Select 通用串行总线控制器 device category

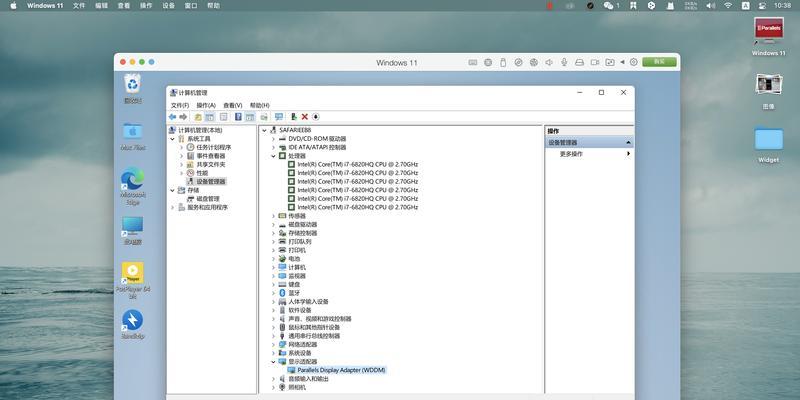coord(314,336)
